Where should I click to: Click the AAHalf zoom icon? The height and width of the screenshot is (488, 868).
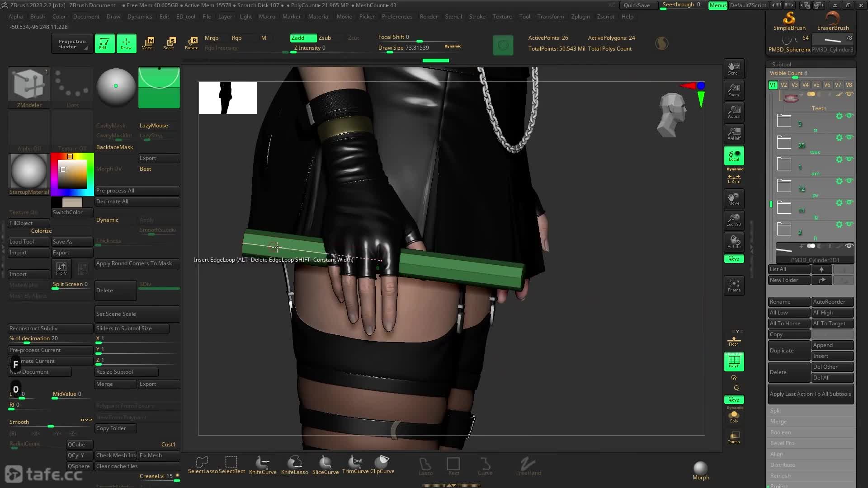[734, 133]
